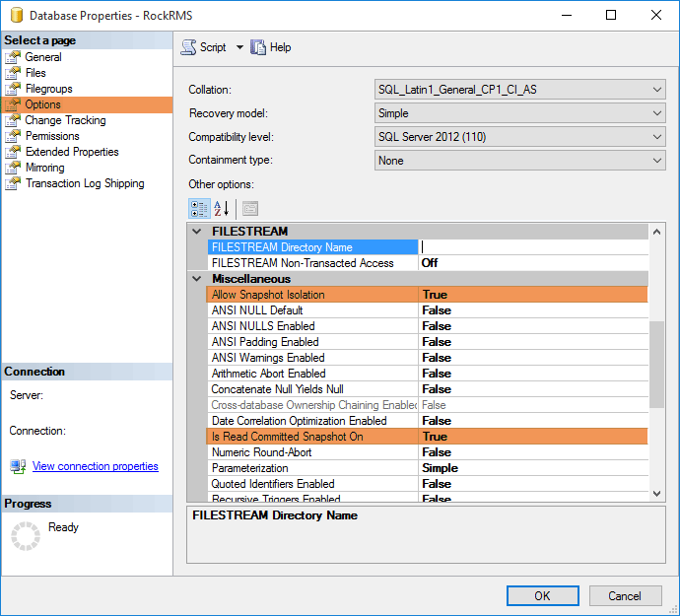
Task: Click the Permissions page icon
Action: (13, 136)
